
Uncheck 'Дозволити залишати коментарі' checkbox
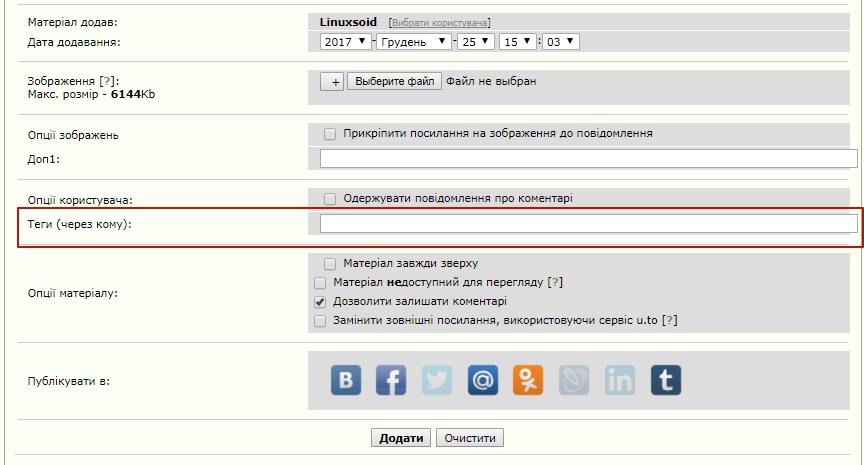coord(320,301)
